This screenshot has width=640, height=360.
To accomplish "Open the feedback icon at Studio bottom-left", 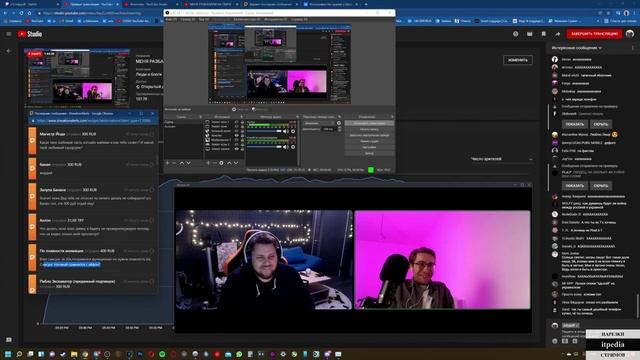I will coord(9,340).
